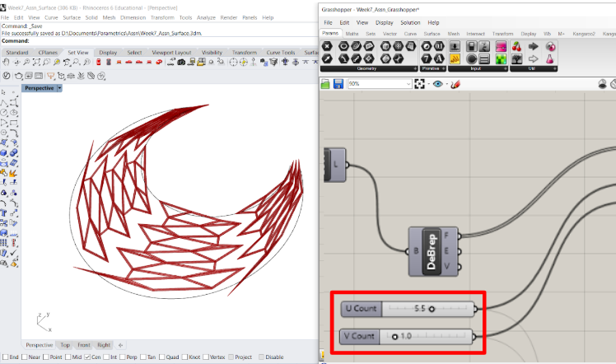The height and width of the screenshot is (364, 616).
Task: Click the creeper icon in the Util panel
Action: point(516,59)
